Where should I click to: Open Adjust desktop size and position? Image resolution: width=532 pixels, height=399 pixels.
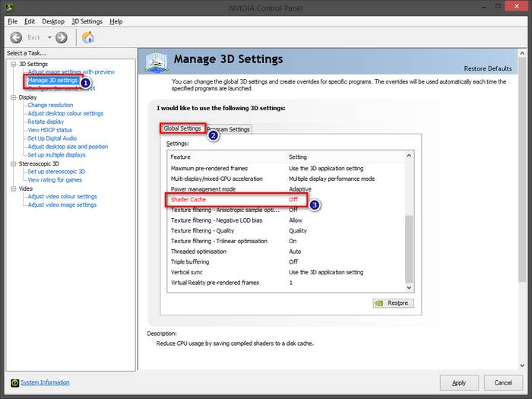(68, 147)
